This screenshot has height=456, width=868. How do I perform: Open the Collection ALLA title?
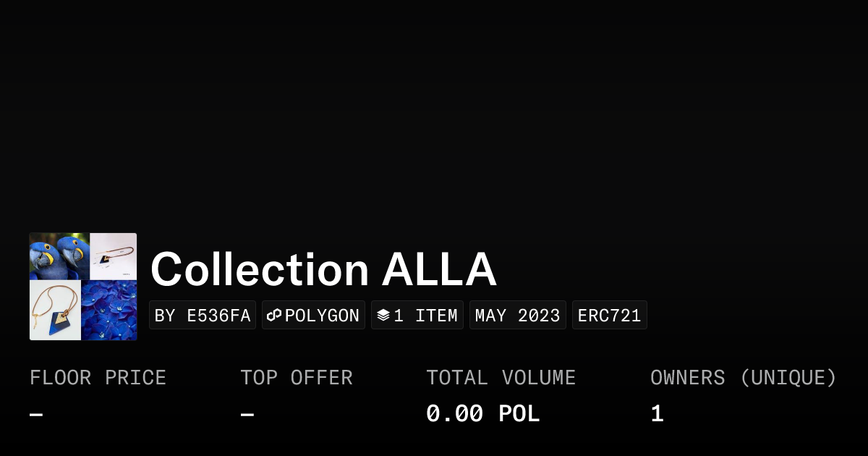(x=323, y=270)
